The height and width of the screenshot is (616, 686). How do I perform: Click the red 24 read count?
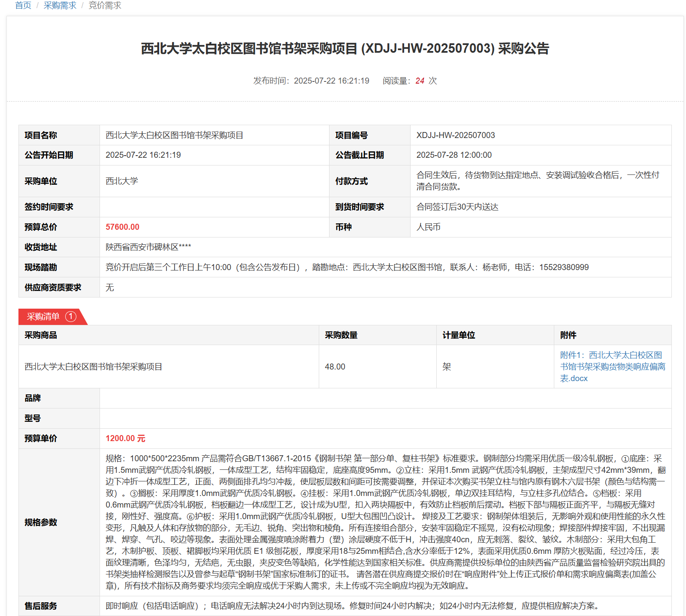click(420, 81)
